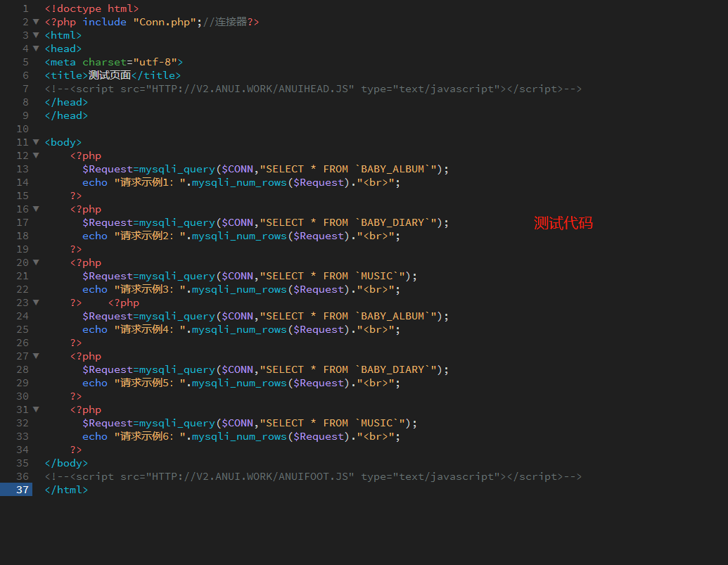The height and width of the screenshot is (565, 728).
Task: Click the second <?php on line 23
Action: [x=124, y=303]
